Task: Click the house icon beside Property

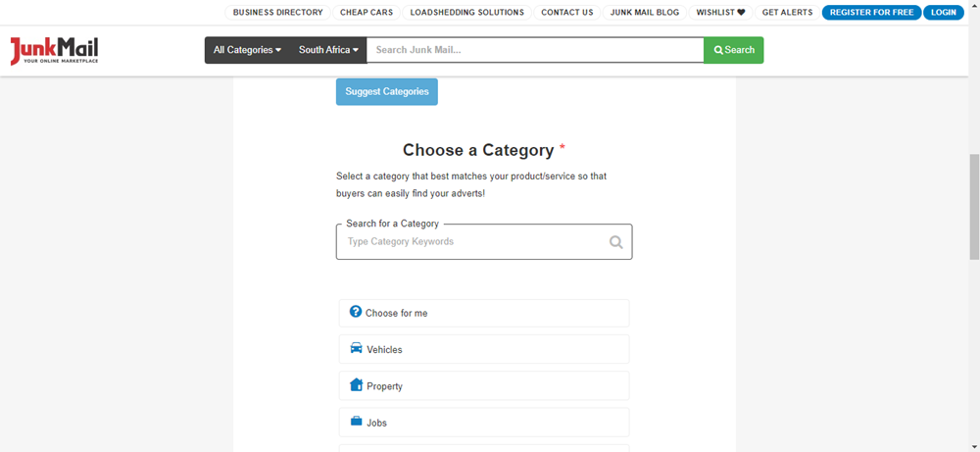Action: coord(356,385)
